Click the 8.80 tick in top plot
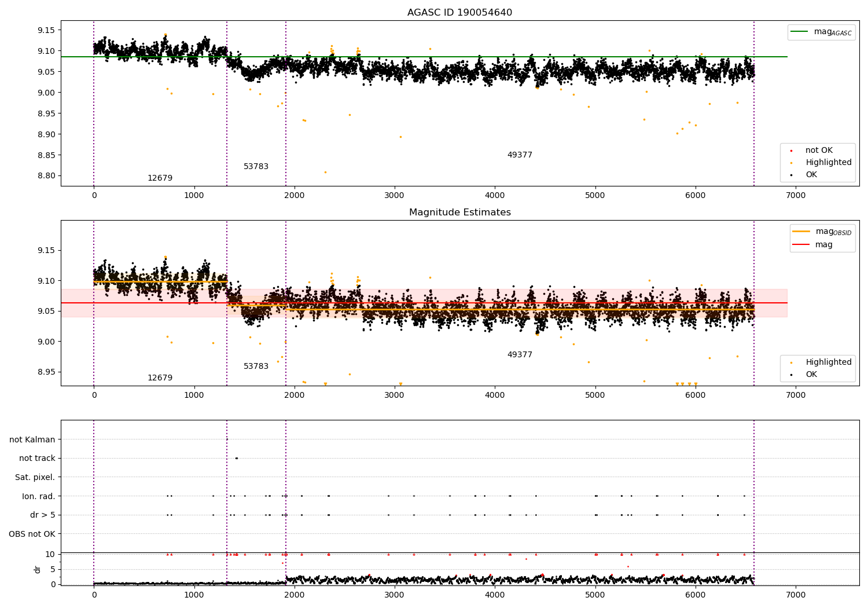 pos(45,176)
